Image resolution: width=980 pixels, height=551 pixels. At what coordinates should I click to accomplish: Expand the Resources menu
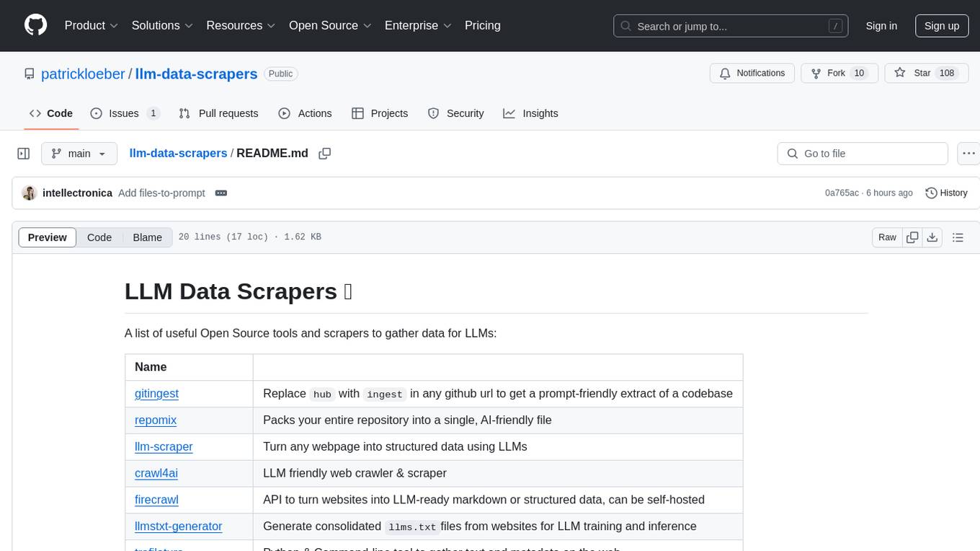241,25
